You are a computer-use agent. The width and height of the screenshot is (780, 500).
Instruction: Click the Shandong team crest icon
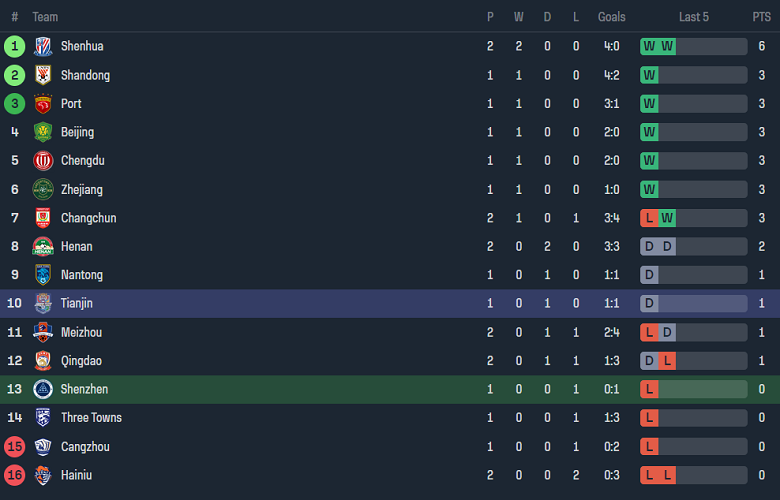click(x=43, y=75)
